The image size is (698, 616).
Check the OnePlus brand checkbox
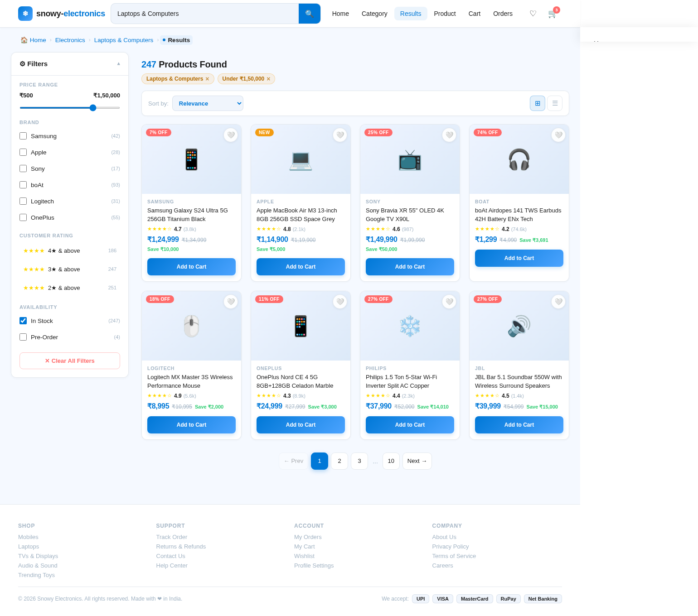tap(23, 217)
